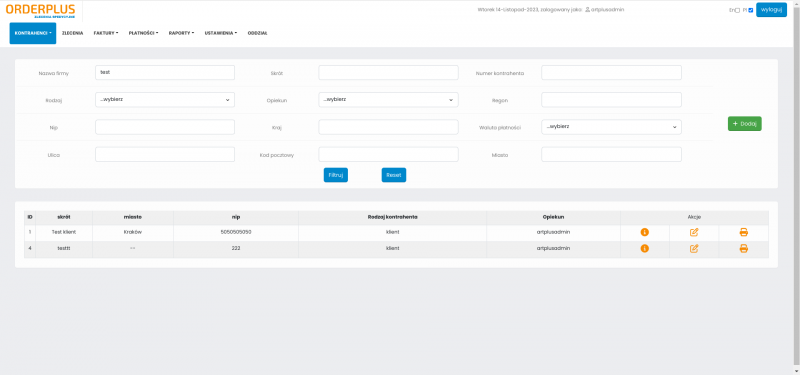Click the page vertical scrollbar
Screen dimensions: 800x375
click(x=796, y=187)
